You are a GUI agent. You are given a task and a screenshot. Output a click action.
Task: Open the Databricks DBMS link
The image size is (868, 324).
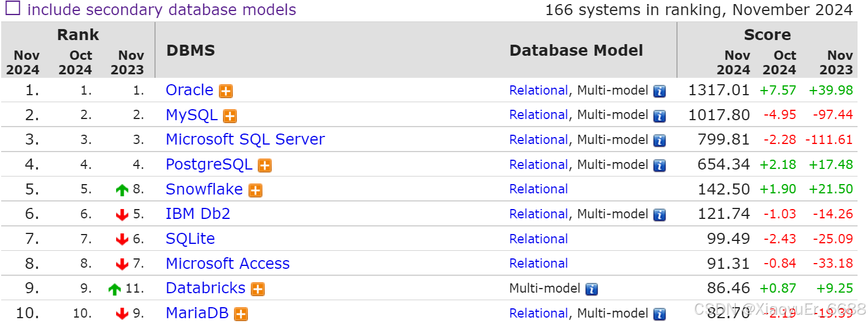tap(206, 288)
